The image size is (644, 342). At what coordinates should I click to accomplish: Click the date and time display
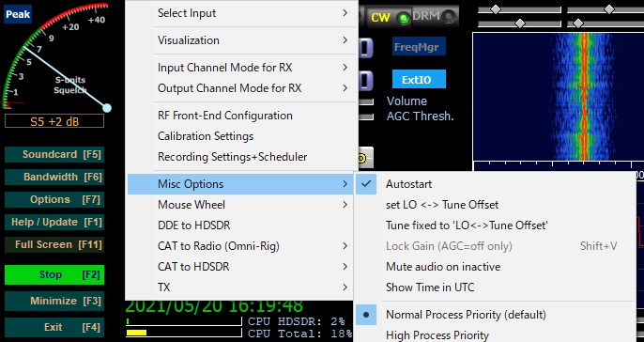[x=214, y=305]
